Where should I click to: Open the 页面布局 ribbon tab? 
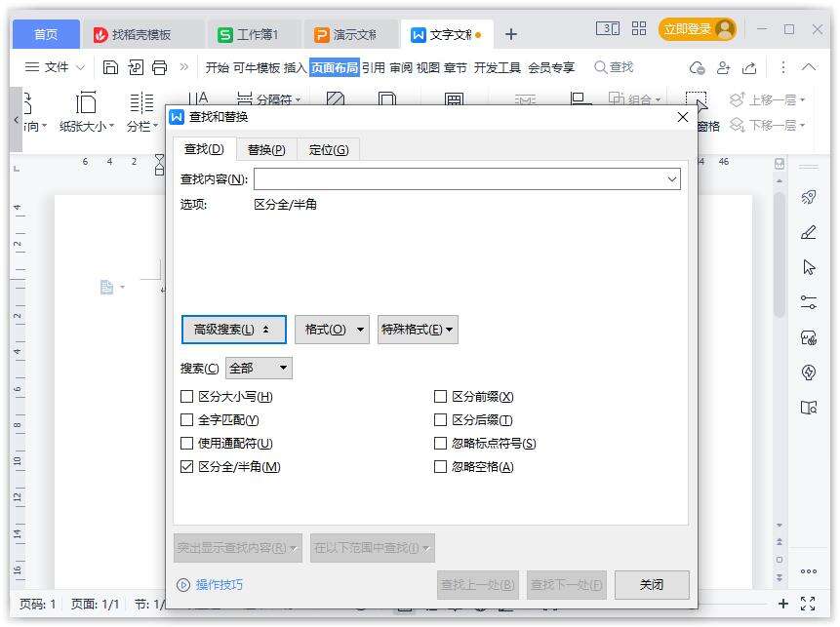pos(334,67)
